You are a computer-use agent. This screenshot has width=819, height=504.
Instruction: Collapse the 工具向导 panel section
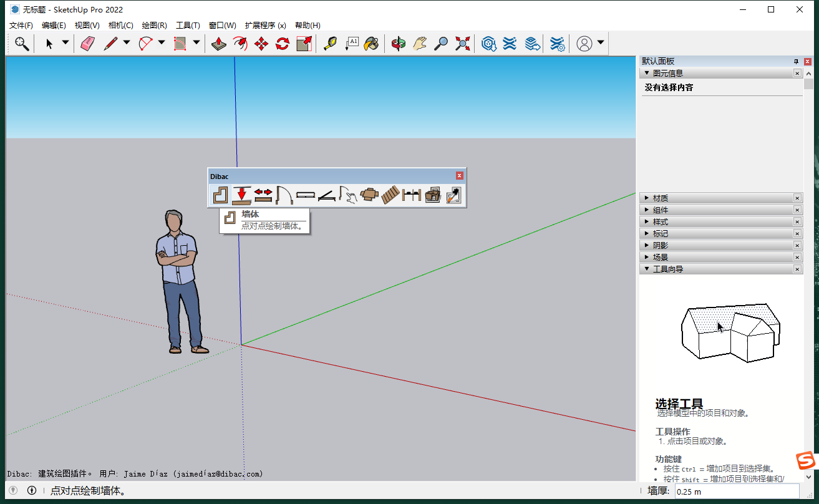pyautogui.click(x=647, y=269)
